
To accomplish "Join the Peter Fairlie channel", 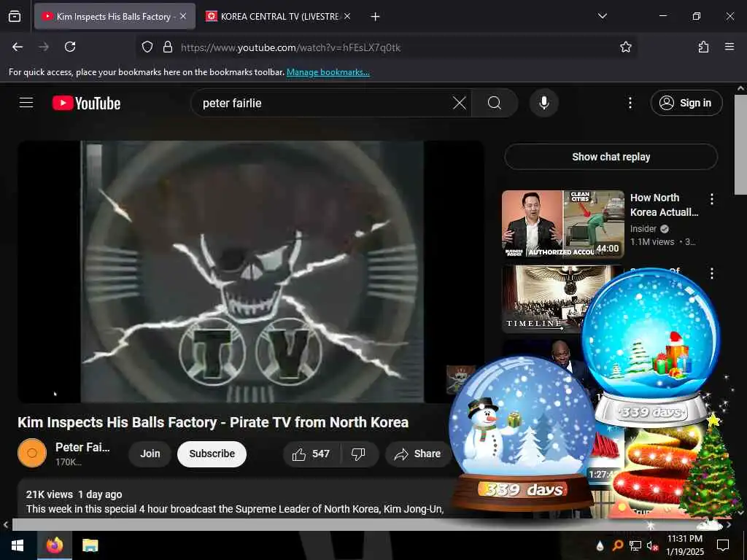I will click(x=150, y=454).
